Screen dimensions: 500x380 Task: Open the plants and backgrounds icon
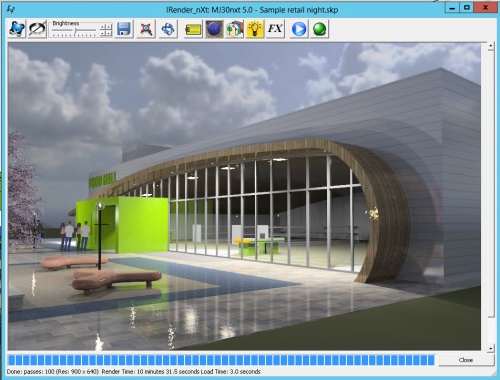click(x=234, y=29)
